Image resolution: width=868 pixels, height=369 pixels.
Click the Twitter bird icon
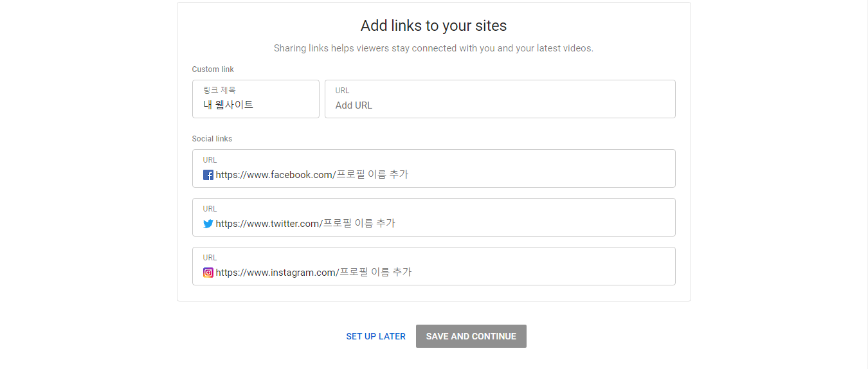click(208, 224)
